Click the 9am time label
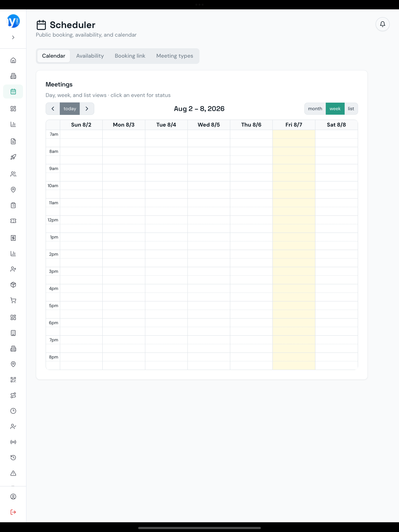Image resolution: width=399 pixels, height=532 pixels. point(54,169)
